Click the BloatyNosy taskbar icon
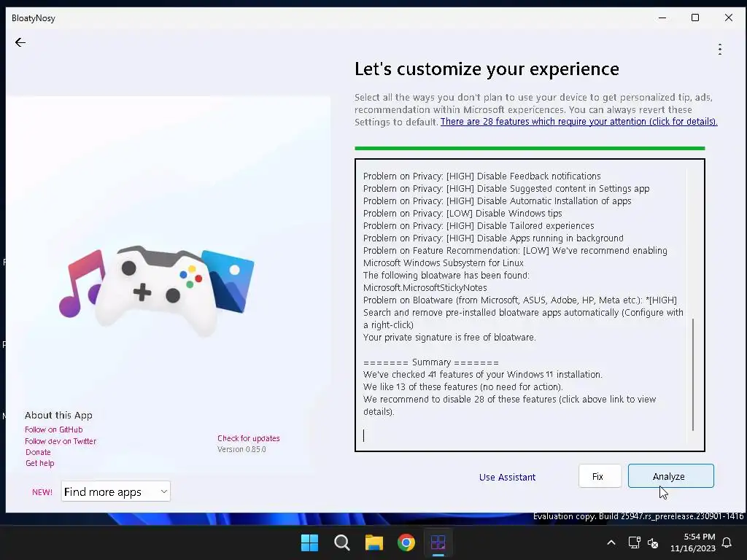 pos(438,542)
